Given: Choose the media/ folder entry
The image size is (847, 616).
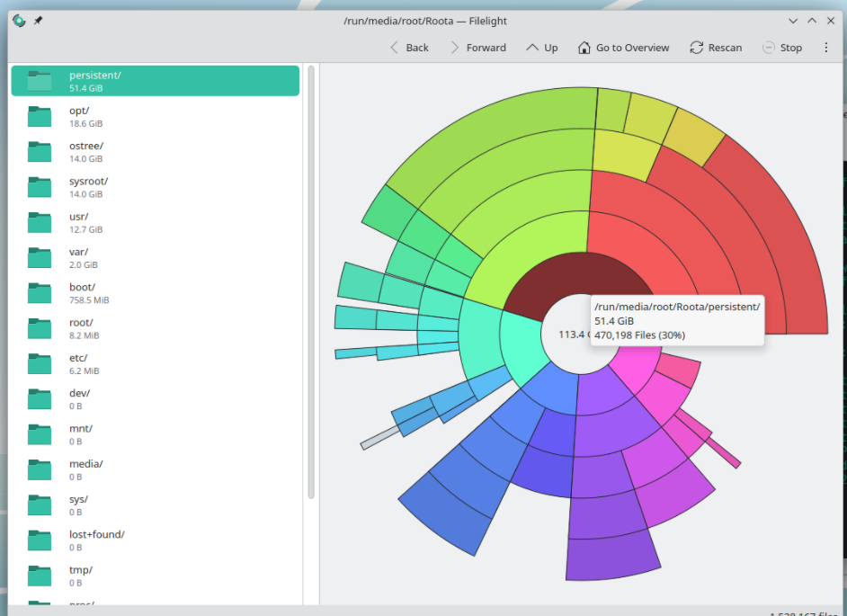Looking at the screenshot, I should point(155,469).
